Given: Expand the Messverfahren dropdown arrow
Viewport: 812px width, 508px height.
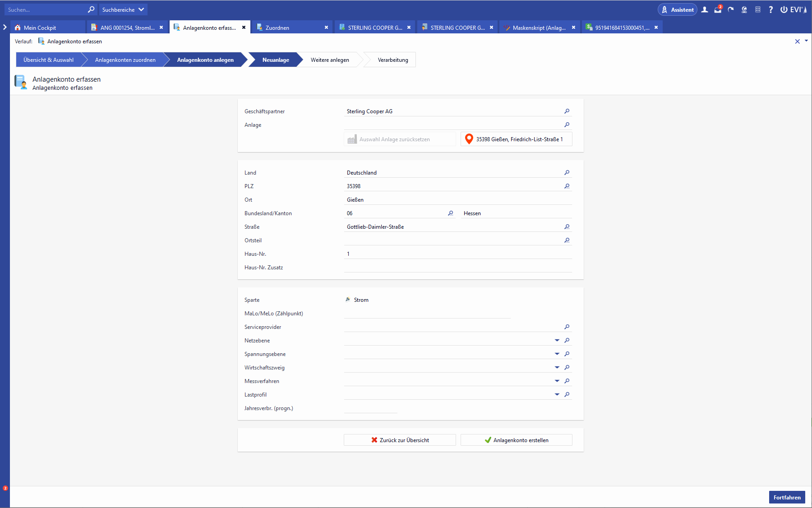Looking at the screenshot, I should 557,381.
